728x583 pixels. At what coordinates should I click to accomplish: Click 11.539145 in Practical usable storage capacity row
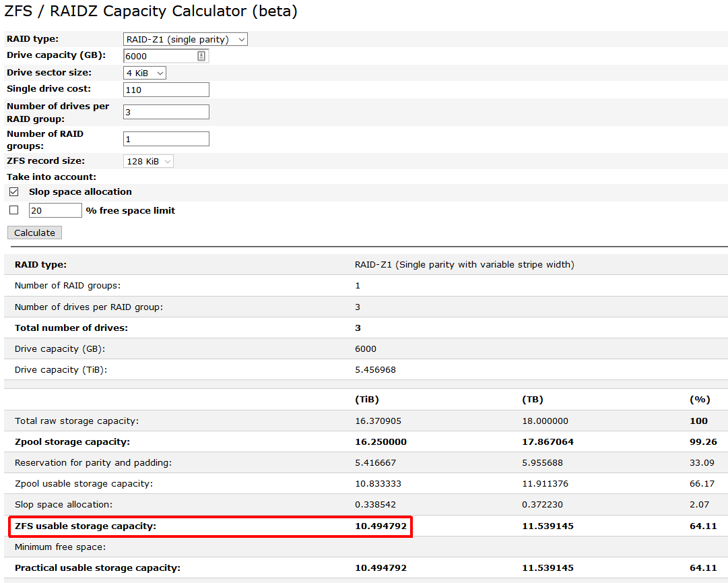coord(548,567)
